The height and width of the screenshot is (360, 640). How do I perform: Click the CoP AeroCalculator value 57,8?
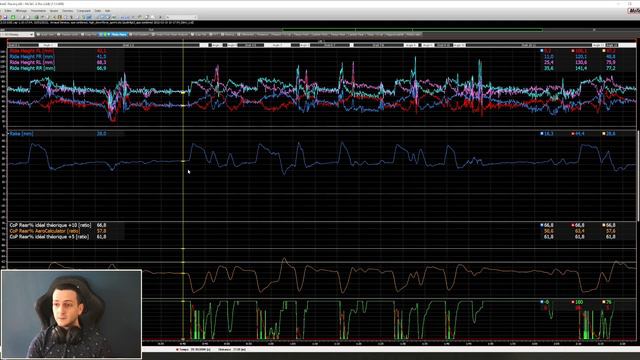(101, 231)
